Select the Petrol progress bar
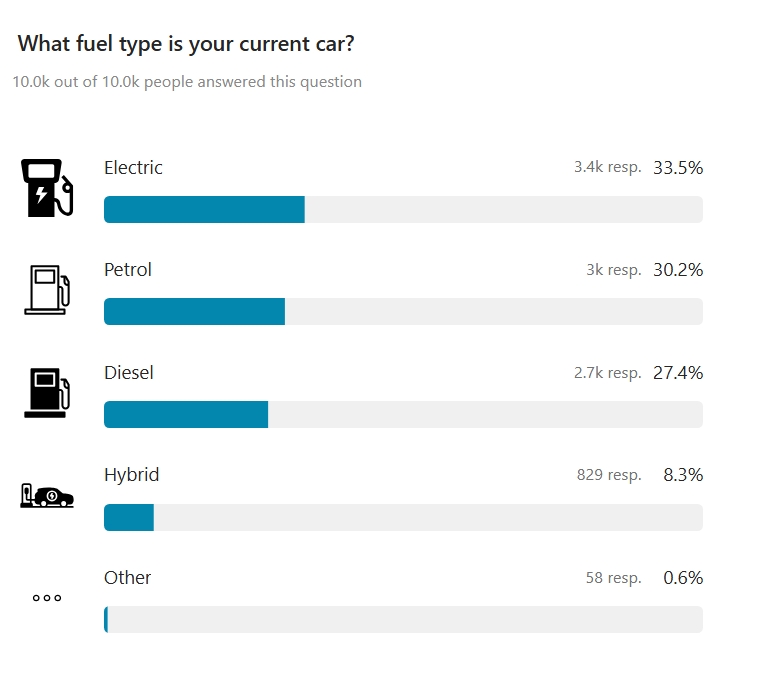783x680 pixels. [403, 312]
